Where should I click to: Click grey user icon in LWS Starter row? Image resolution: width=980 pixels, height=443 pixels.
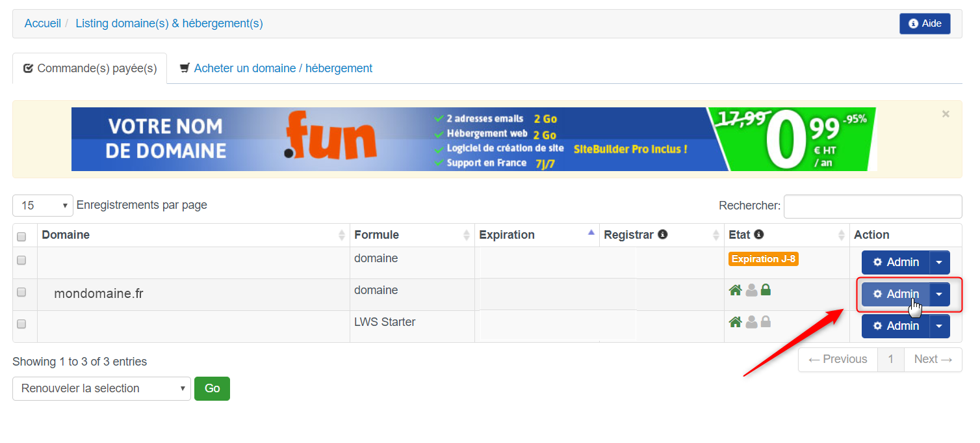[751, 321]
